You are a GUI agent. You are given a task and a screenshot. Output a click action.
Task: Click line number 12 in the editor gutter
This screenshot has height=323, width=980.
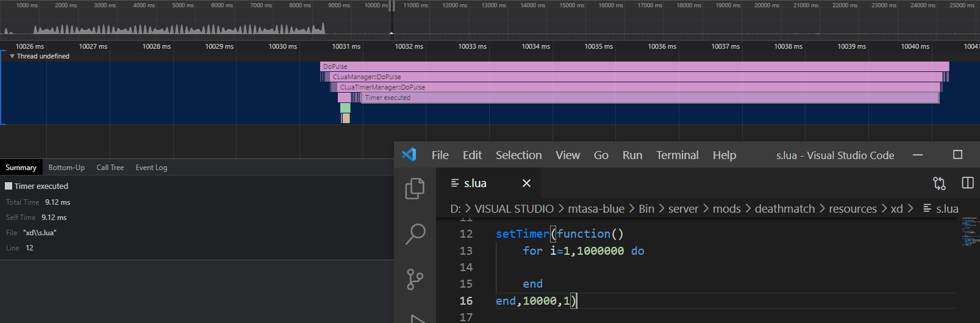(x=466, y=234)
